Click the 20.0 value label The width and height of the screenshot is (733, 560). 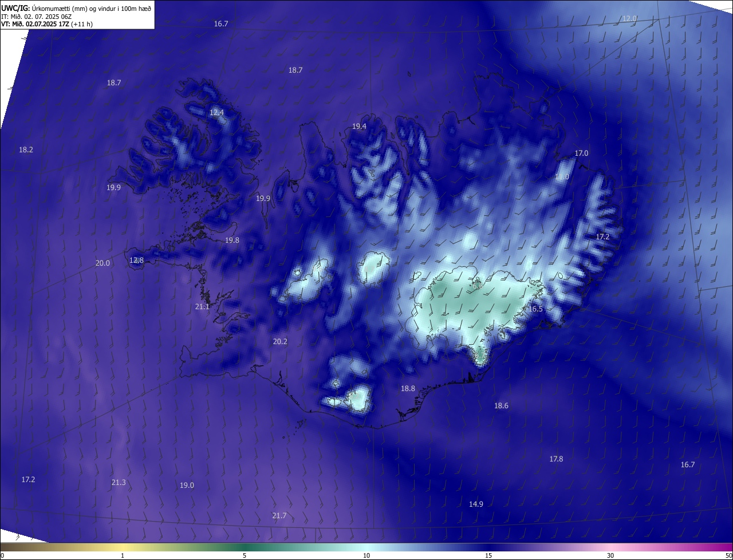coord(103,263)
